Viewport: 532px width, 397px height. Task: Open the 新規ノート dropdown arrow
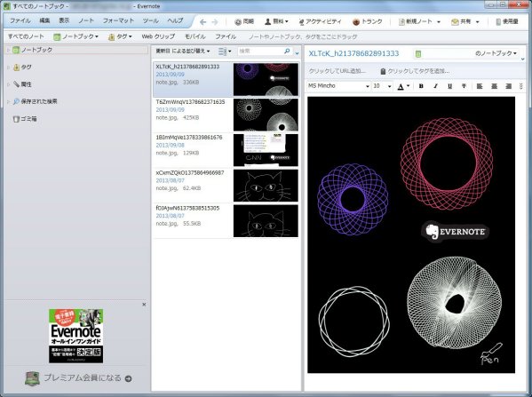click(x=439, y=22)
